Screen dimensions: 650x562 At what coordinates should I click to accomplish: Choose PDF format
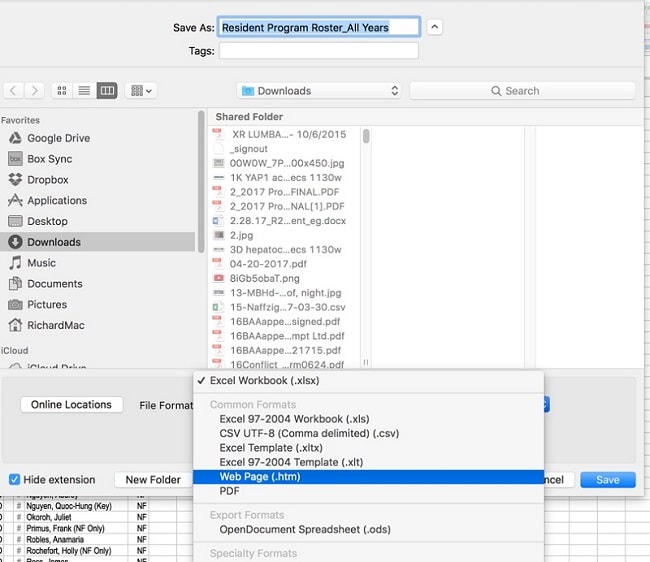pyautogui.click(x=369, y=491)
